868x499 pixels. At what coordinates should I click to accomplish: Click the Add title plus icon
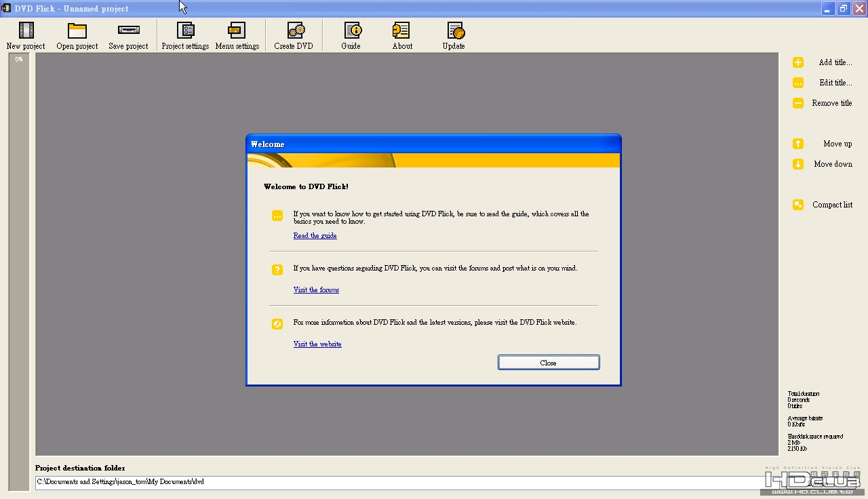click(798, 62)
